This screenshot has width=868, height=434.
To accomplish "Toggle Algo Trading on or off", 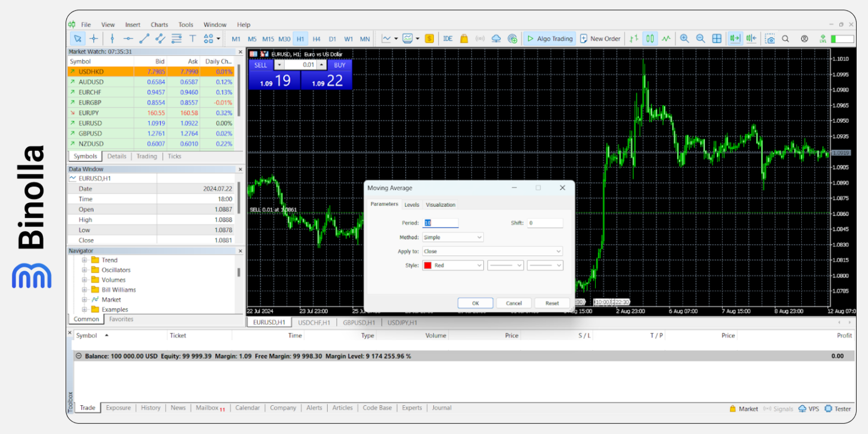I will [x=549, y=38].
